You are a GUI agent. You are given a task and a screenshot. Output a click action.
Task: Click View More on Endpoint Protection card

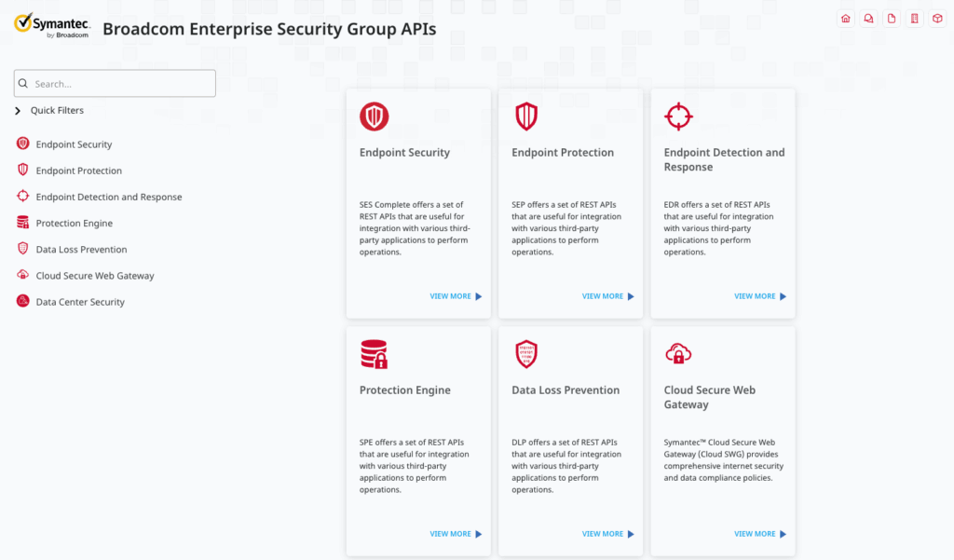coord(607,296)
